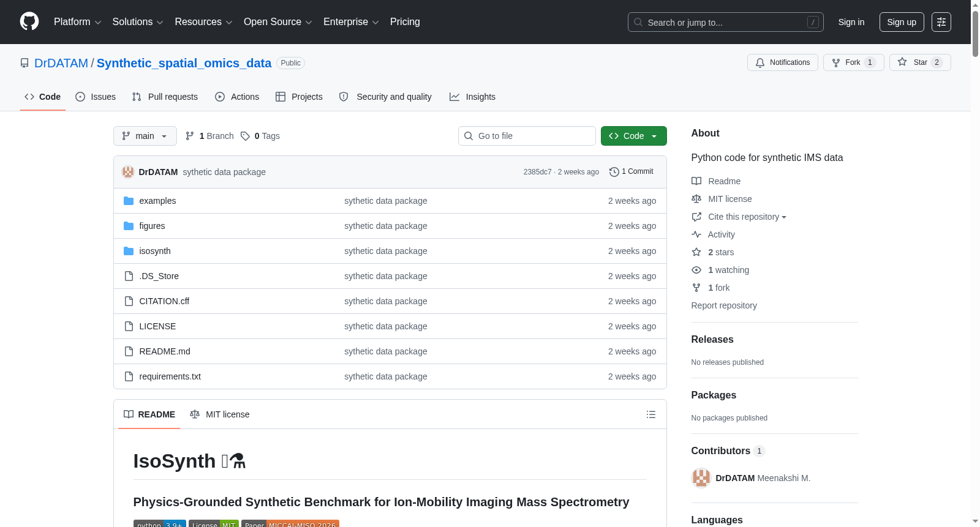The image size is (980, 527).
Task: Open the Security and quality tab
Action: pyautogui.click(x=385, y=97)
